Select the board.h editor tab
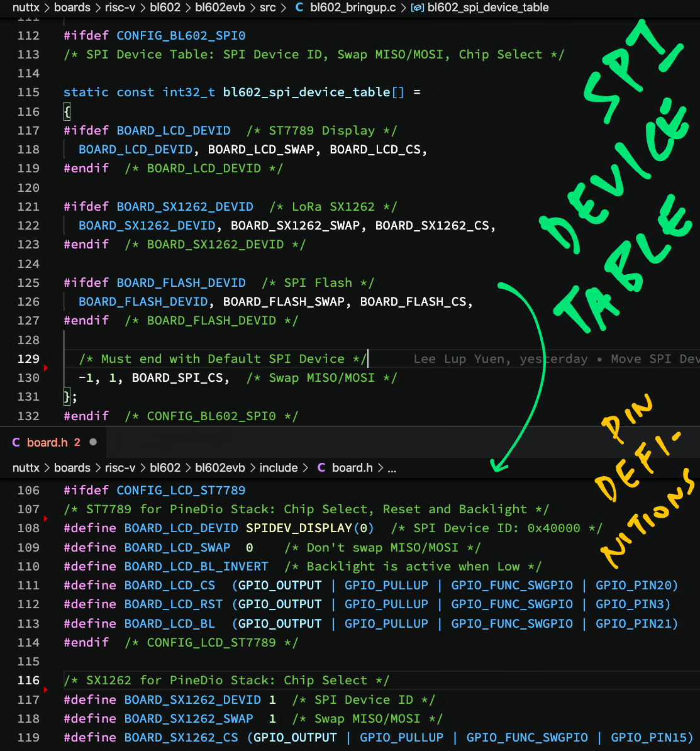700x751 pixels. pyautogui.click(x=47, y=442)
